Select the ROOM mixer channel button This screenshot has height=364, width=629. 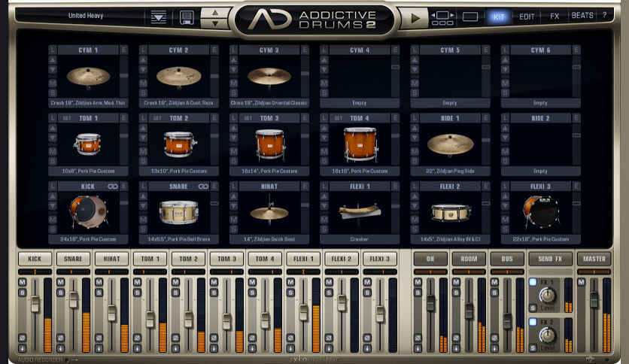469,259
